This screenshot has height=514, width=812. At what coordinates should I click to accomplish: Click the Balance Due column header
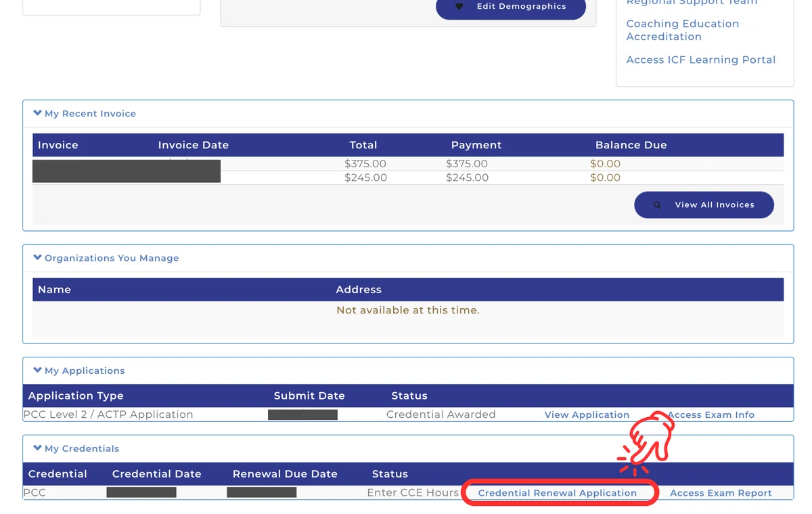(631, 145)
